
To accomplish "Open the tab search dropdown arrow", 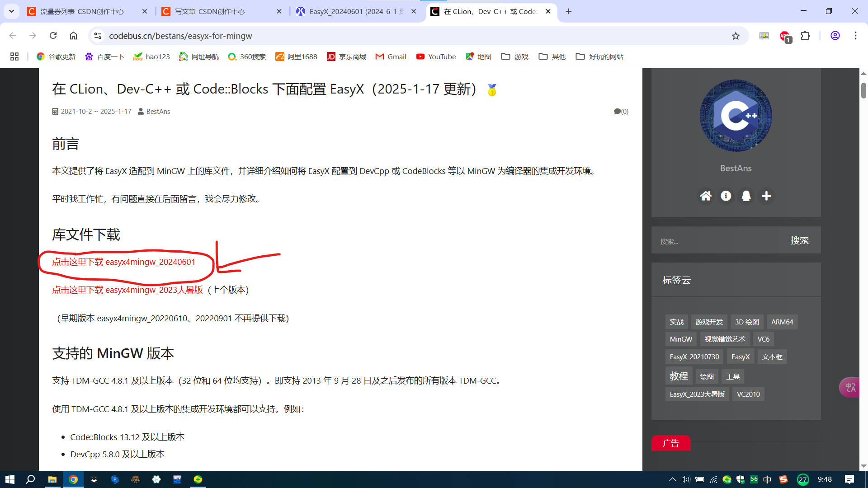I will coord(11,11).
